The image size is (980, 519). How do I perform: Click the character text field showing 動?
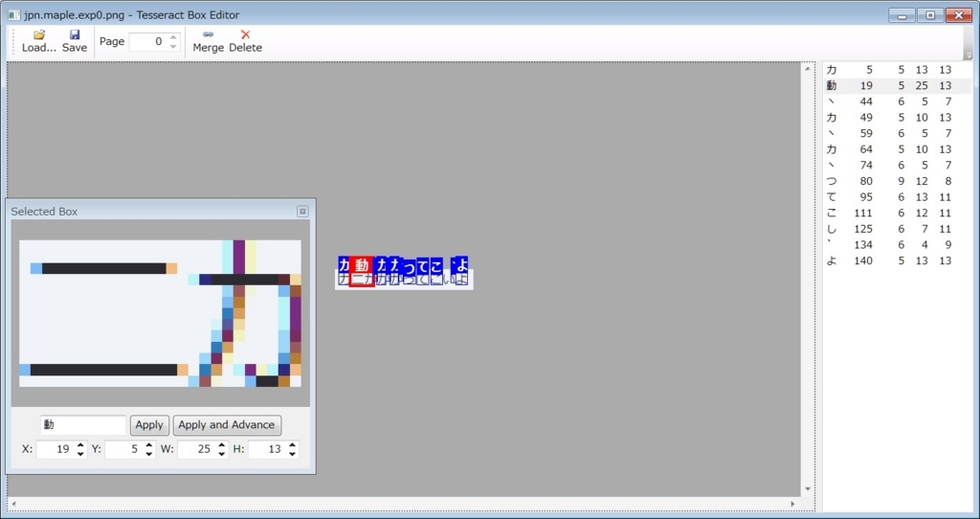point(83,425)
